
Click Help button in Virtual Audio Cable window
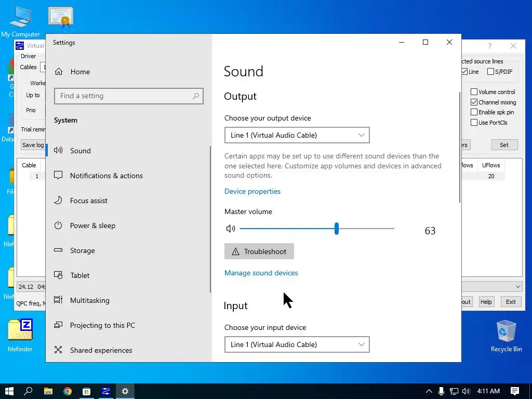(x=486, y=302)
